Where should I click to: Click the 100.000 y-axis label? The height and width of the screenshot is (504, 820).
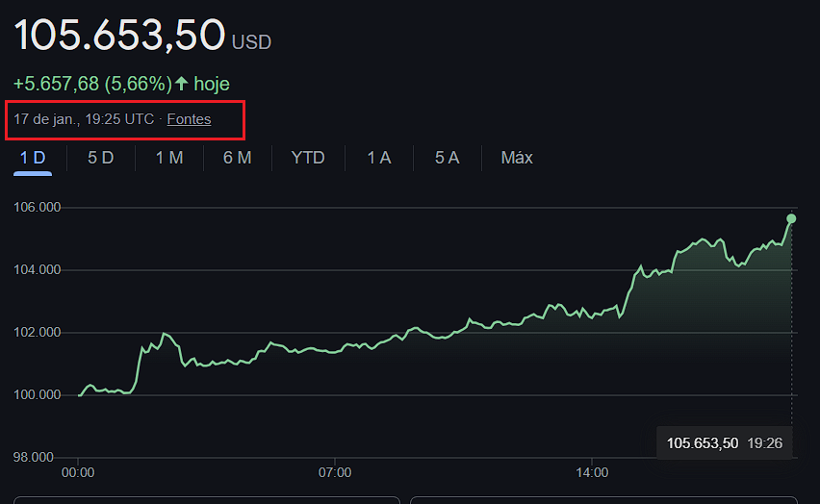[38, 394]
